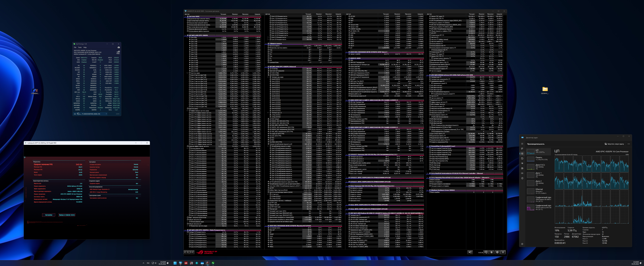
Task: Click HWiNFO collapse-all arrows button
Action: click(192, 252)
